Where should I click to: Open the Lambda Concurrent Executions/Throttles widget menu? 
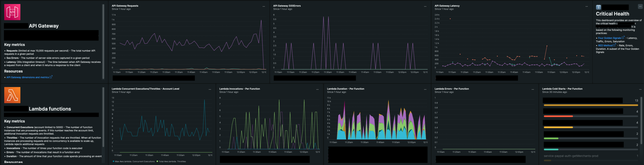[x=210, y=89]
